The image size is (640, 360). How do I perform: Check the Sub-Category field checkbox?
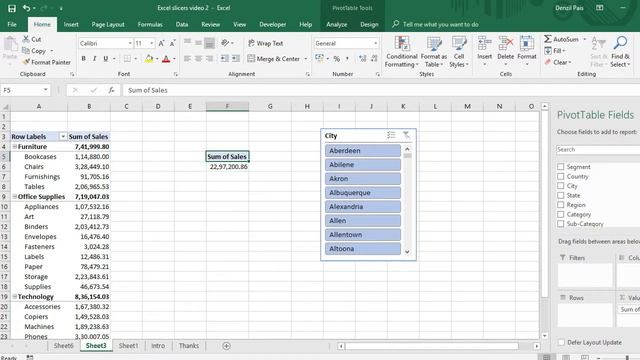coord(560,224)
